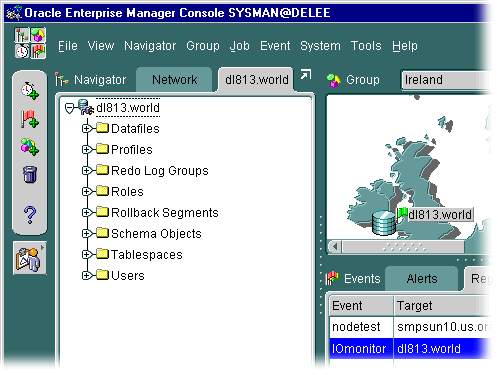498x375 pixels.
Task: Select the nodetest event cell
Action: pyautogui.click(x=362, y=327)
